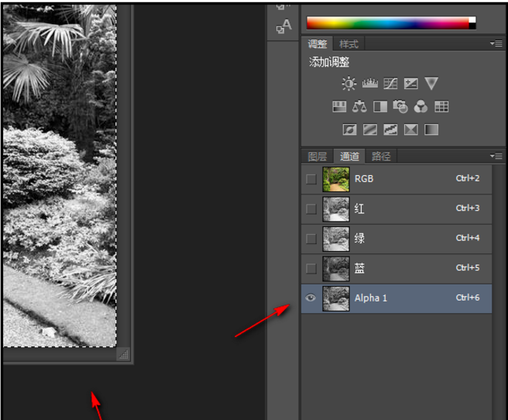
Task: Add a Black & White adjustment
Action: 380,107
